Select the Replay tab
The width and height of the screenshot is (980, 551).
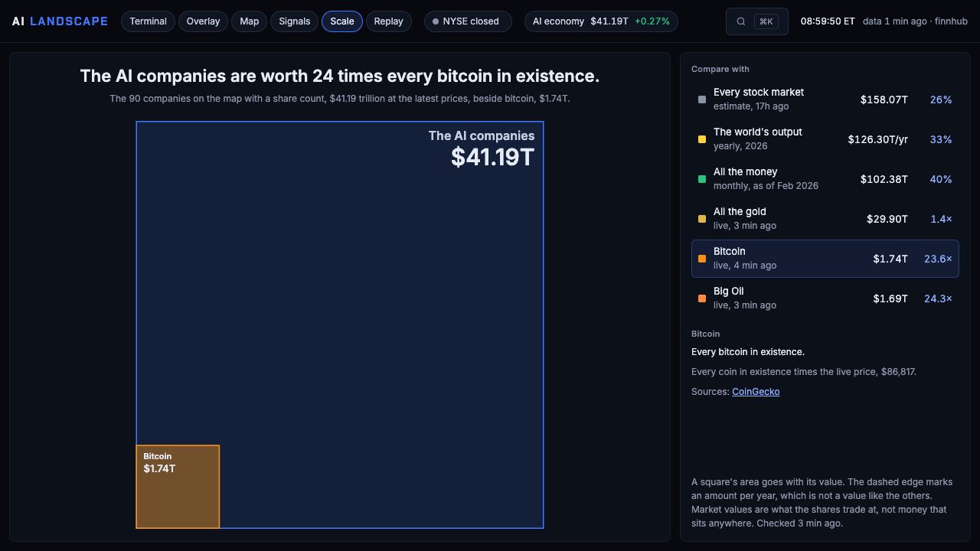click(389, 21)
